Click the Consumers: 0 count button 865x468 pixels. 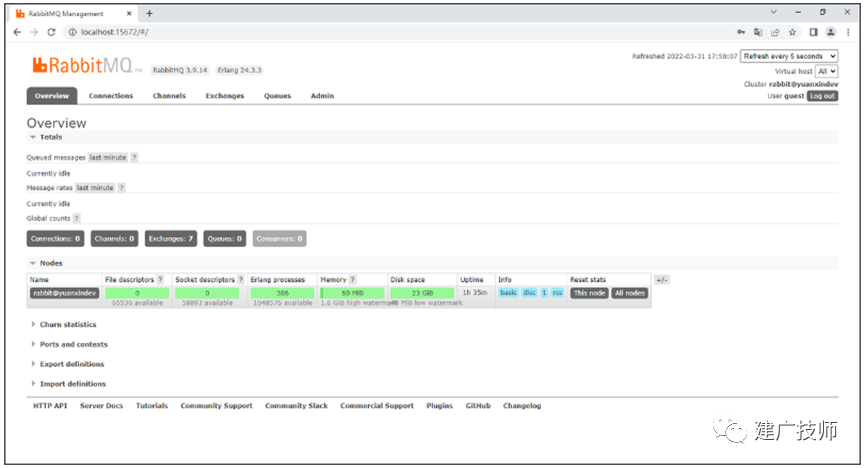279,239
